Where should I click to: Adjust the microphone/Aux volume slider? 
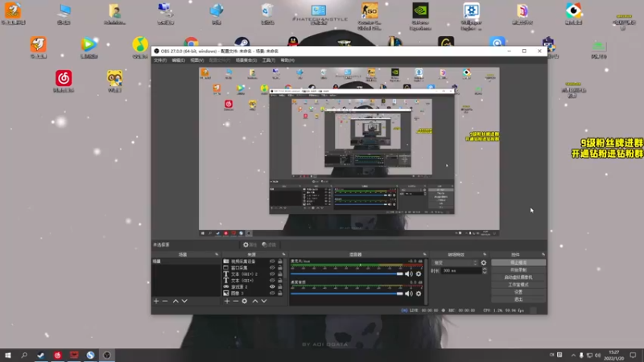tap(347, 274)
